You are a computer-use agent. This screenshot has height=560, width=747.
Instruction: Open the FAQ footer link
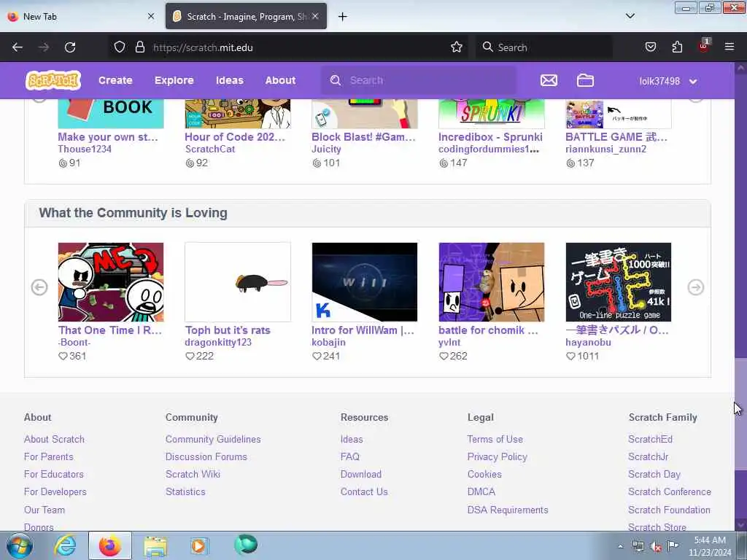coord(349,456)
